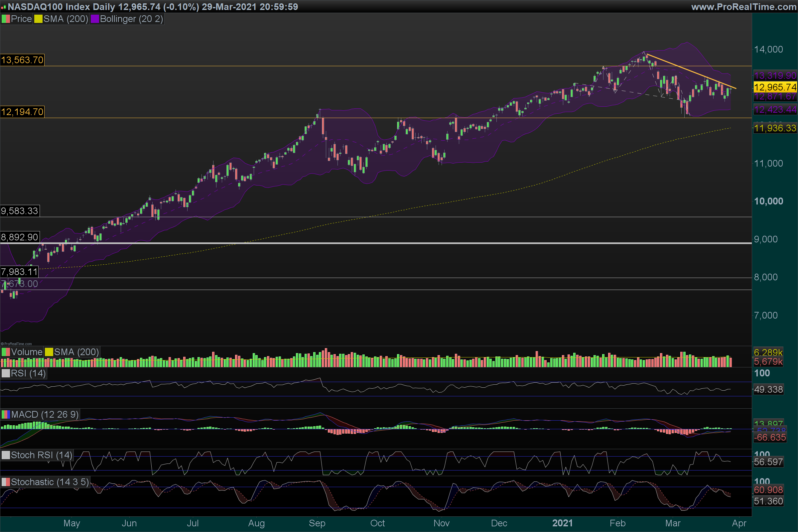
Task: Click the RSI (14) legend icon
Action: (6, 373)
